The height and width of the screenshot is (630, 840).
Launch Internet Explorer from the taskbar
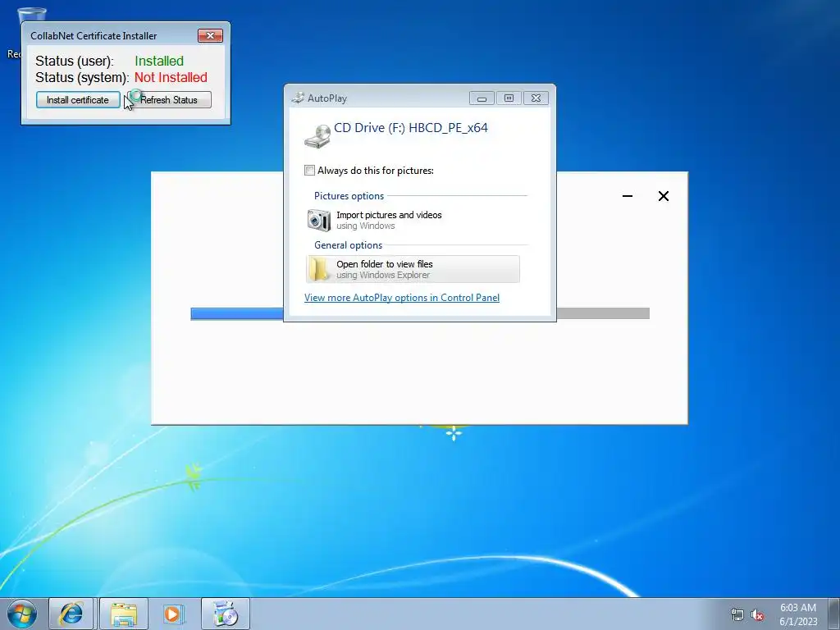coord(71,614)
